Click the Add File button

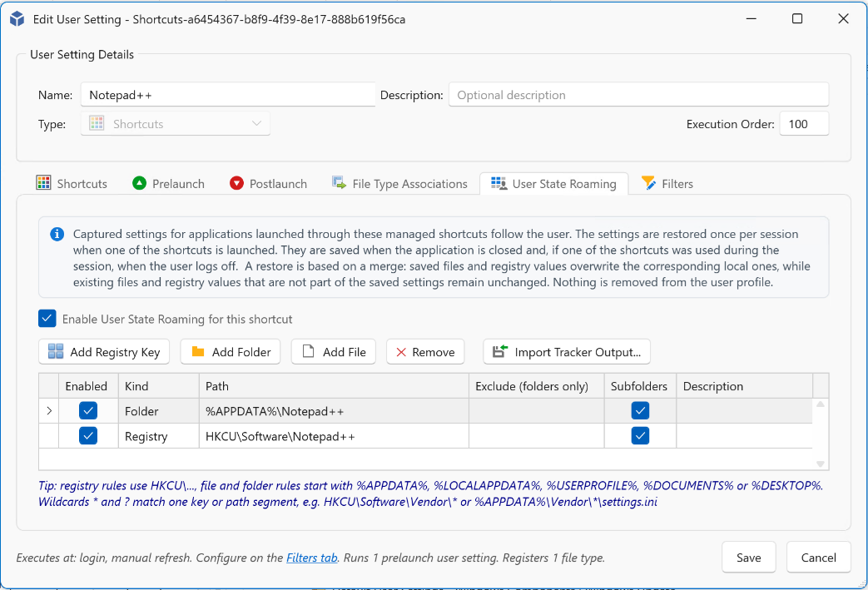click(x=333, y=351)
